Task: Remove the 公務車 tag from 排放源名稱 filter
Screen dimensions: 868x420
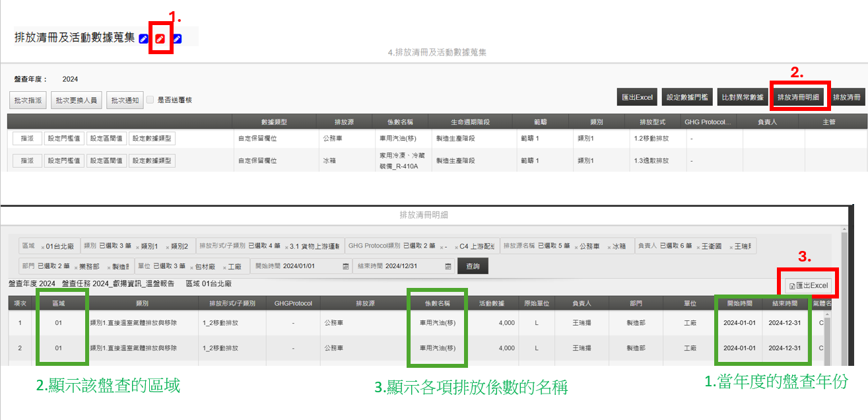Action: pos(576,247)
